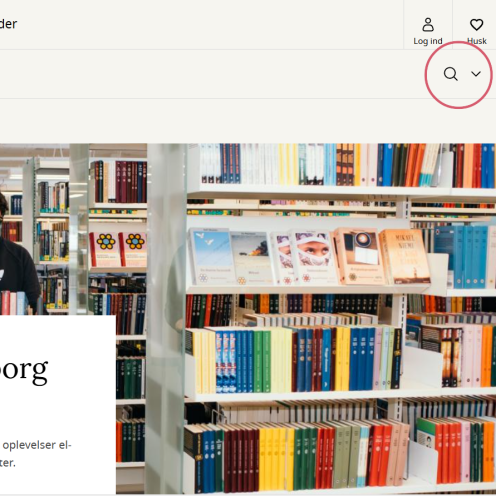Click the row of yellow books on bottom shelf
The image size is (496, 496).
pyautogui.click(x=276, y=457)
